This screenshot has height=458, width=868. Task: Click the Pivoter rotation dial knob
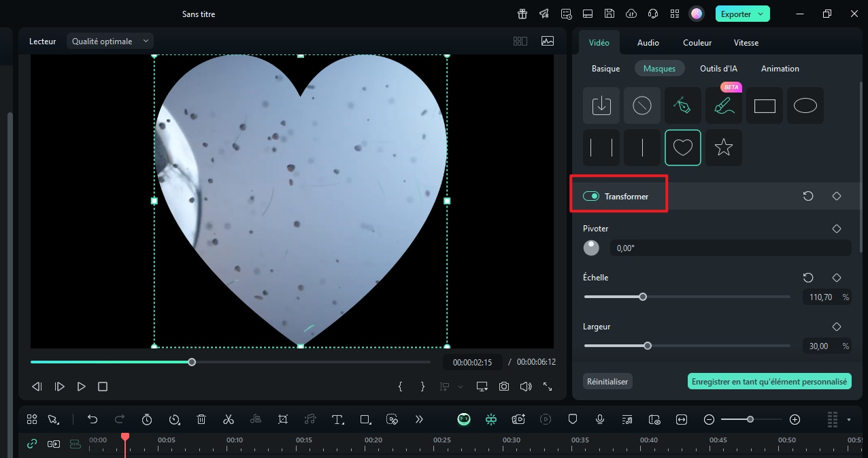(592, 248)
